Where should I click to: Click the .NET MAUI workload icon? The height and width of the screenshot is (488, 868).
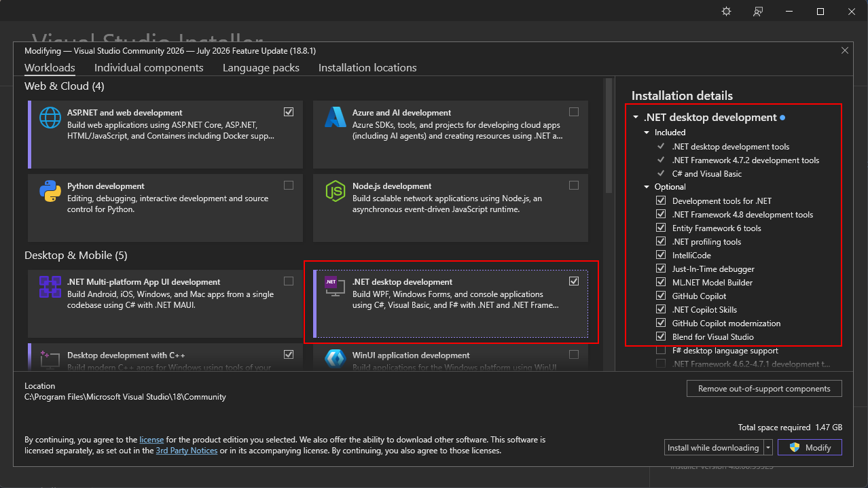click(x=50, y=287)
